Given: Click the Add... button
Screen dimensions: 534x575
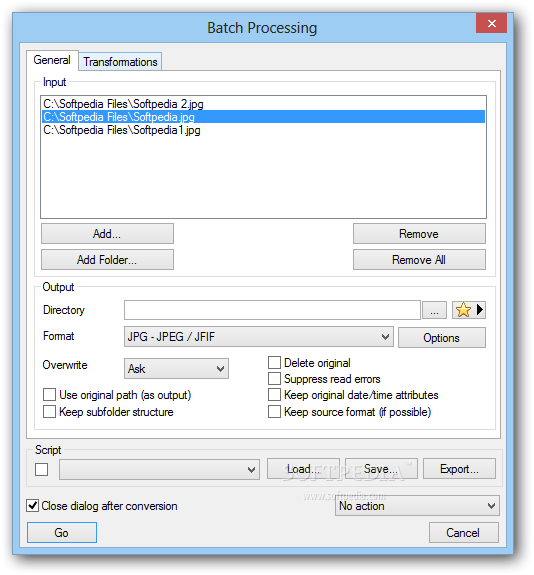Looking at the screenshot, I should click(x=107, y=234).
